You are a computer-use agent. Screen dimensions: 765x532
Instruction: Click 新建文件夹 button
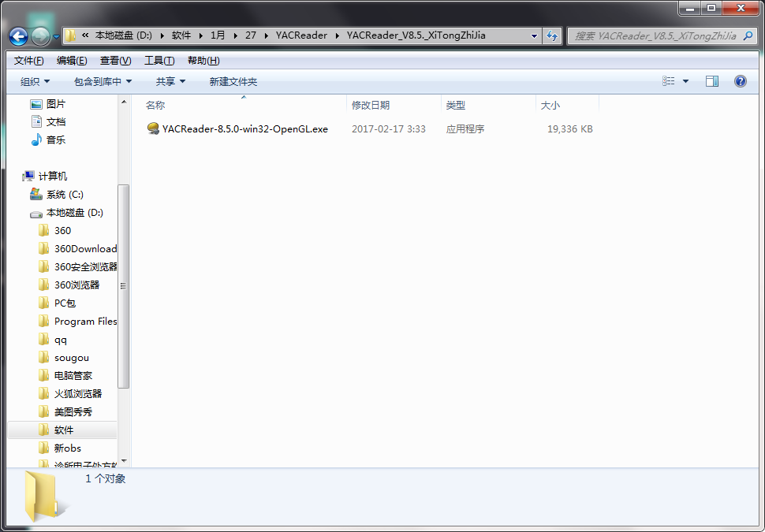click(233, 81)
